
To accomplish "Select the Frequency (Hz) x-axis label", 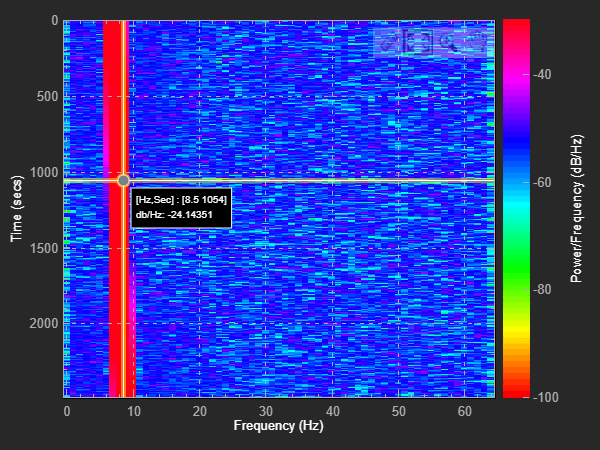I will click(x=277, y=427).
